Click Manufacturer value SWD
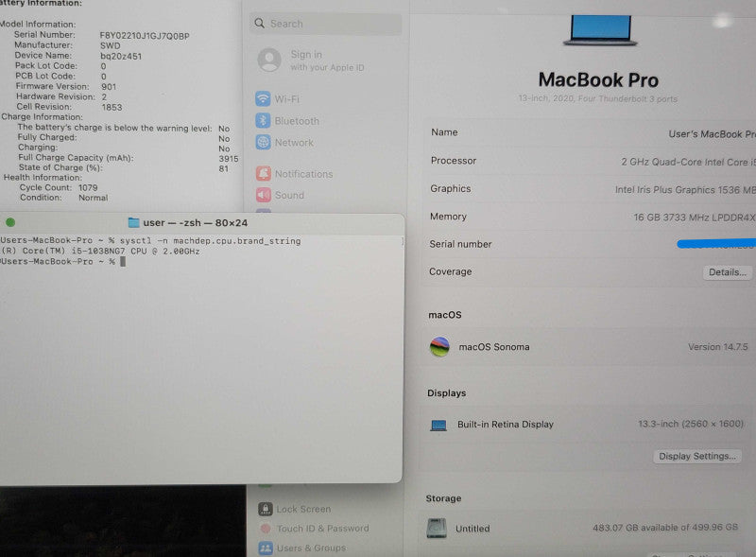 tap(110, 45)
